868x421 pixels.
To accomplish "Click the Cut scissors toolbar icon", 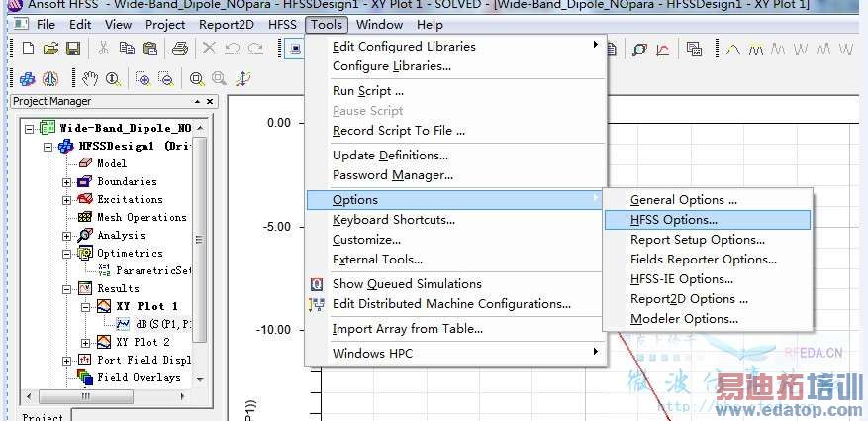I will coord(103,49).
